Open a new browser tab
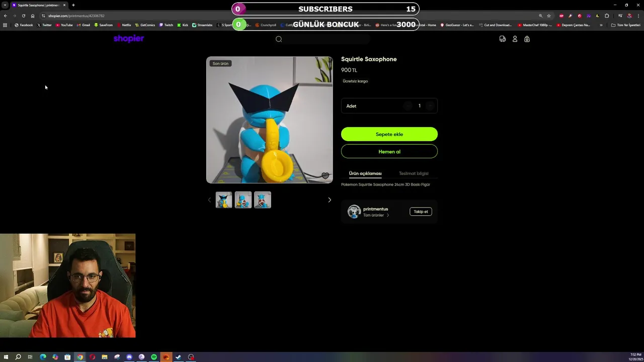This screenshot has width=644, height=362. (x=73, y=5)
